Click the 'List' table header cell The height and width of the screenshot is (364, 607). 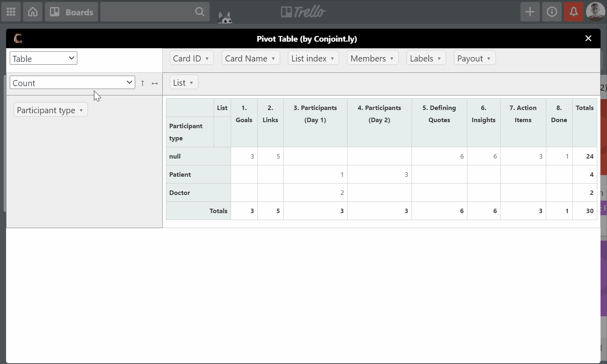(x=222, y=108)
